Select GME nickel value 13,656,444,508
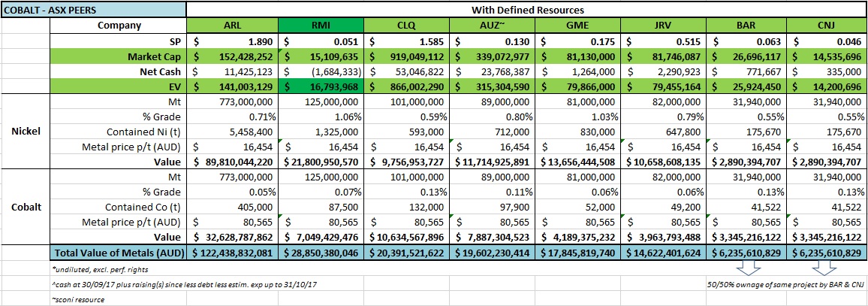868x306 pixels. (x=578, y=162)
